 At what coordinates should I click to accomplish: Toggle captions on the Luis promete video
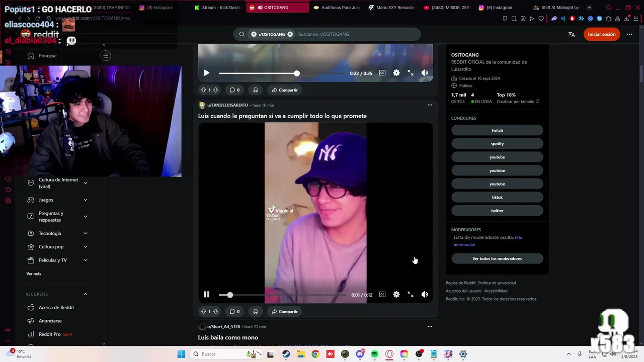pyautogui.click(x=382, y=295)
